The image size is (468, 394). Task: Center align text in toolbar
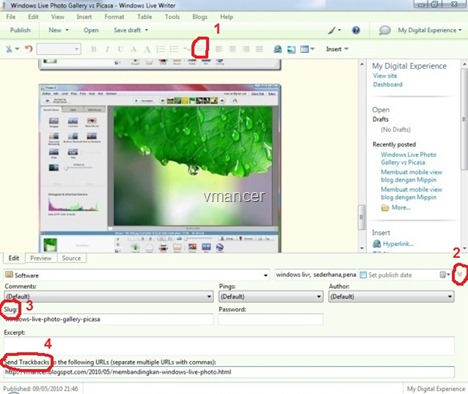click(x=232, y=49)
